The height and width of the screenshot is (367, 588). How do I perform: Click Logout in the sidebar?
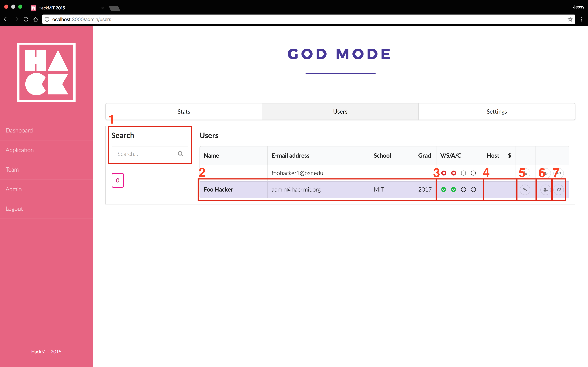[14, 209]
